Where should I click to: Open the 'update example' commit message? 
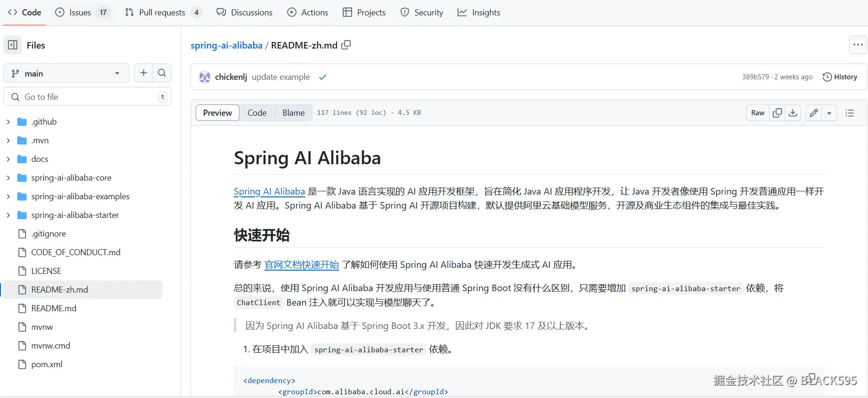pyautogui.click(x=281, y=77)
